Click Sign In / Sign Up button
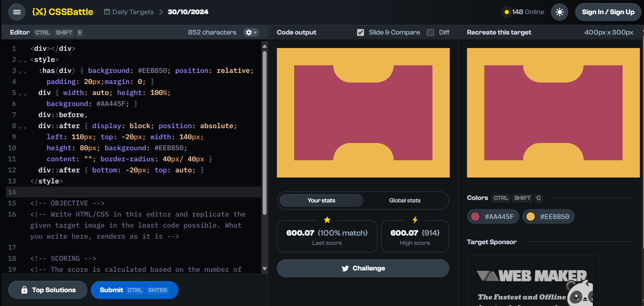Image resolution: width=644 pixels, height=306 pixels. point(608,12)
